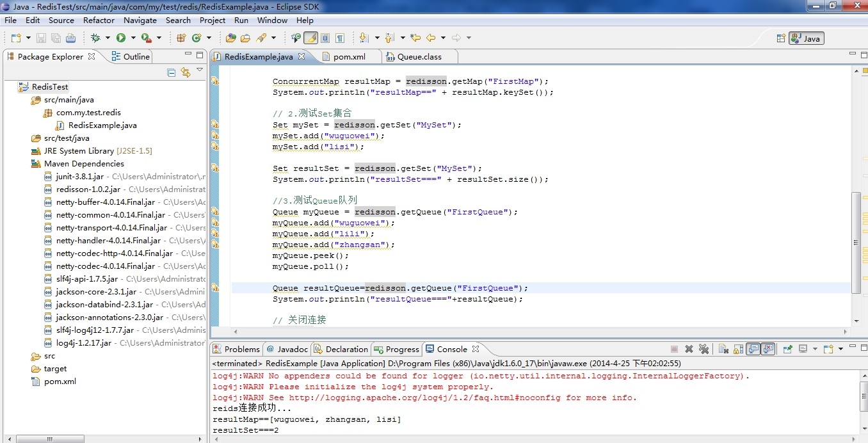
Task: Toggle Link with Editor in Package Explorer
Action: pos(186,73)
